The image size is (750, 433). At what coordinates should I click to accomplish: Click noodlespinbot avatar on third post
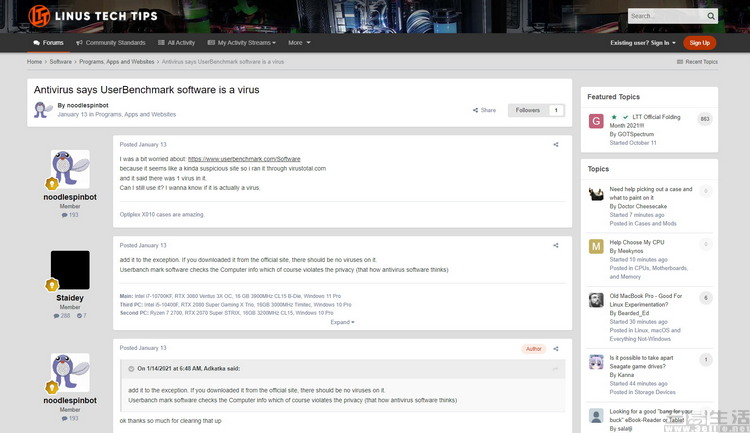[70, 372]
